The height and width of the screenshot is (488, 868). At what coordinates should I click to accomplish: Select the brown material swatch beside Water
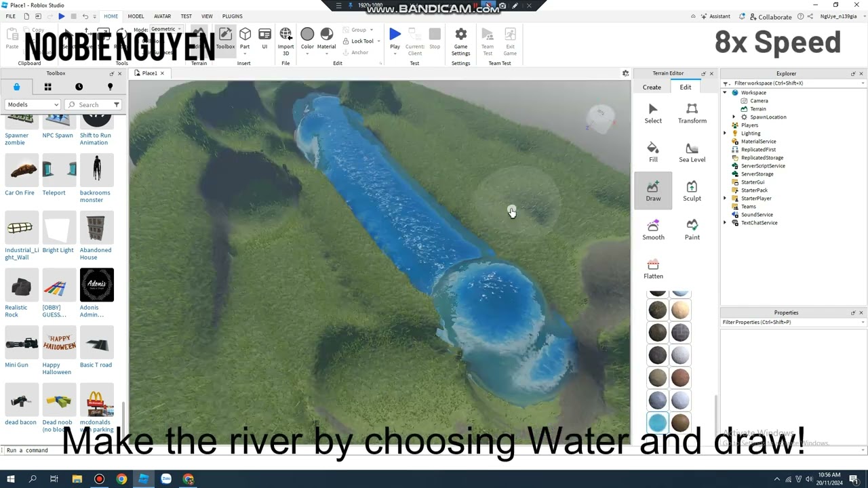point(680,423)
